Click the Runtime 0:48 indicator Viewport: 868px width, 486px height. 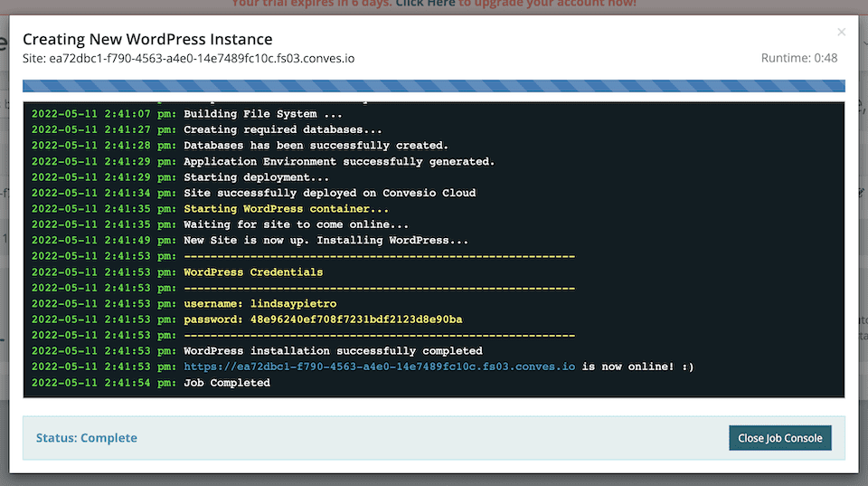(x=798, y=58)
